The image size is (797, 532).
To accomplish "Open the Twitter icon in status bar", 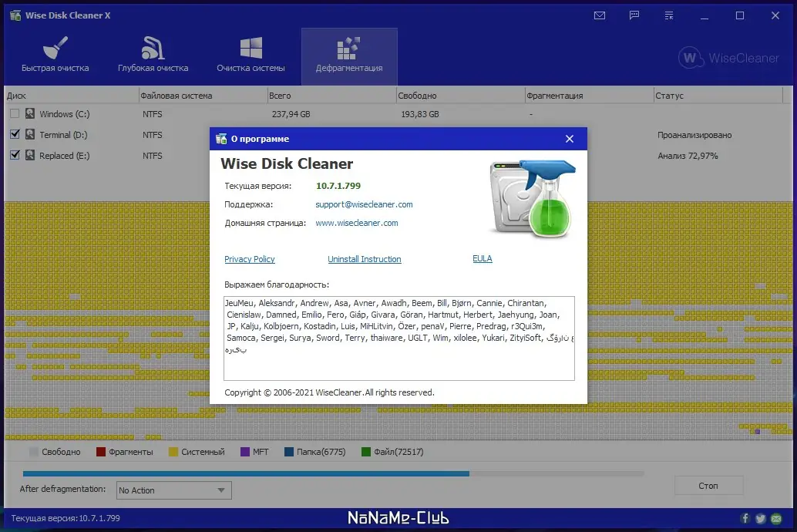I will click(761, 518).
